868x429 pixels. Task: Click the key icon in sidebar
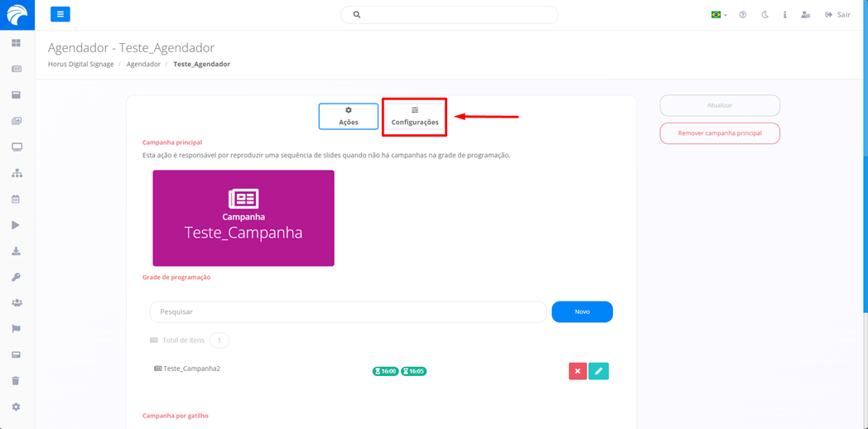click(x=16, y=277)
